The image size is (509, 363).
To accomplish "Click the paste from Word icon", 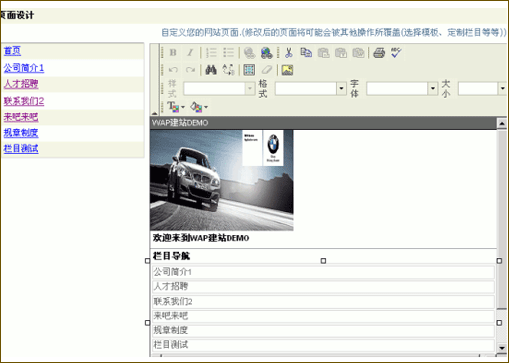I will pyautogui.click(x=358, y=53).
